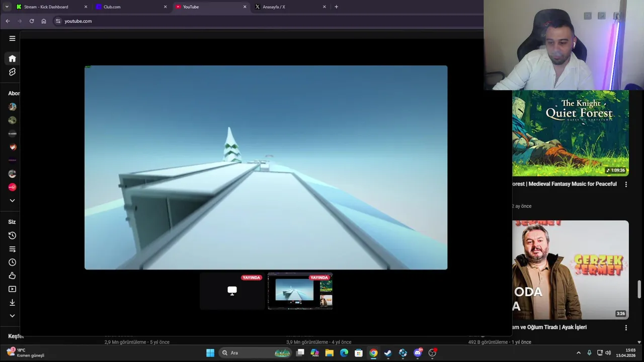The width and height of the screenshot is (644, 362).
Task: Go to YouTube Home icon in sidebar
Action: click(12, 58)
